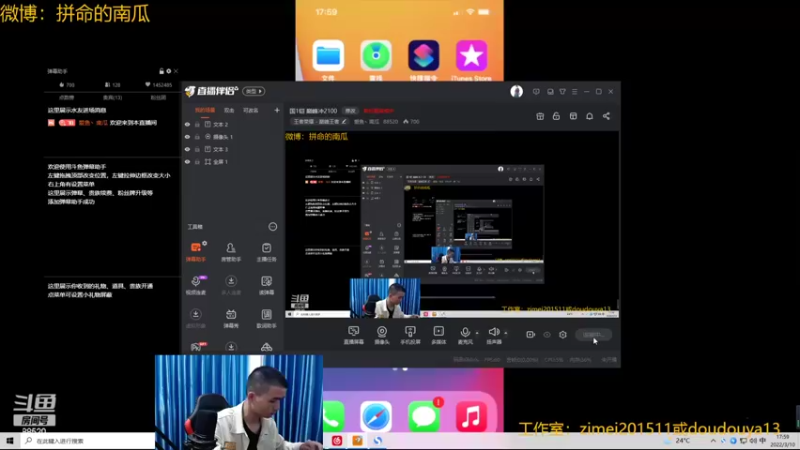Open iPhone Files app icon
Viewport: 800px width, 450px height.
point(328,56)
